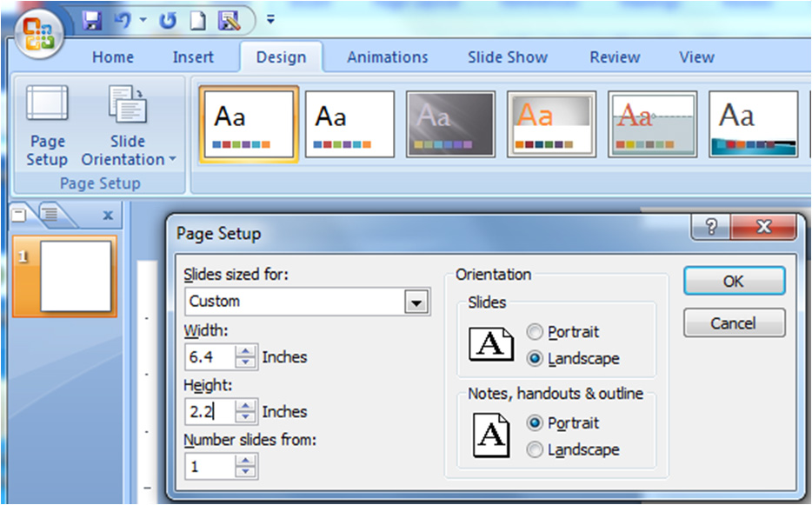This screenshot has height=505, width=812.
Task: Click the Redo icon in Quick Access
Action: pos(167,20)
